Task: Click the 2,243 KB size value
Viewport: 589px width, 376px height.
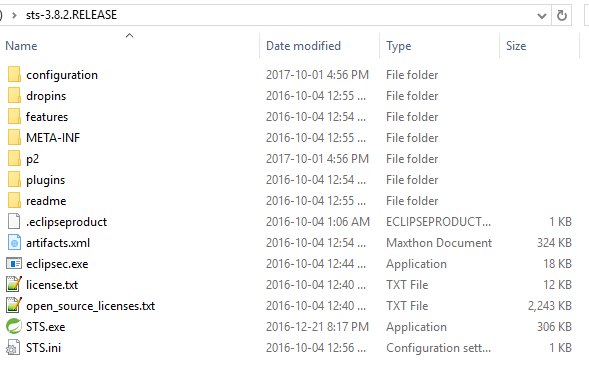Action: click(550, 306)
